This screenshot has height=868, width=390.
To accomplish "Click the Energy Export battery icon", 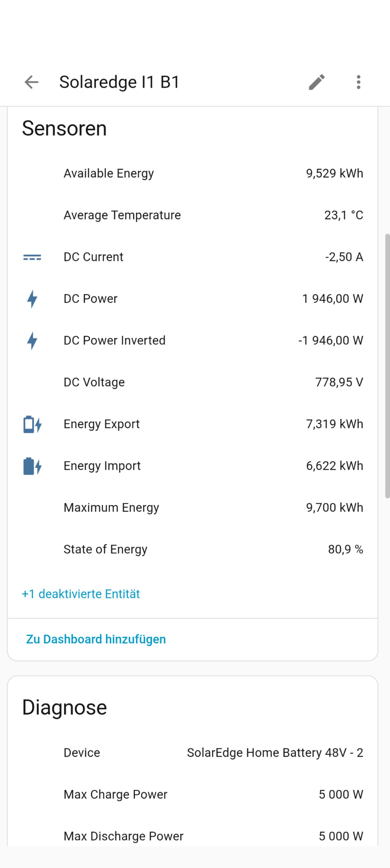I will [x=32, y=424].
